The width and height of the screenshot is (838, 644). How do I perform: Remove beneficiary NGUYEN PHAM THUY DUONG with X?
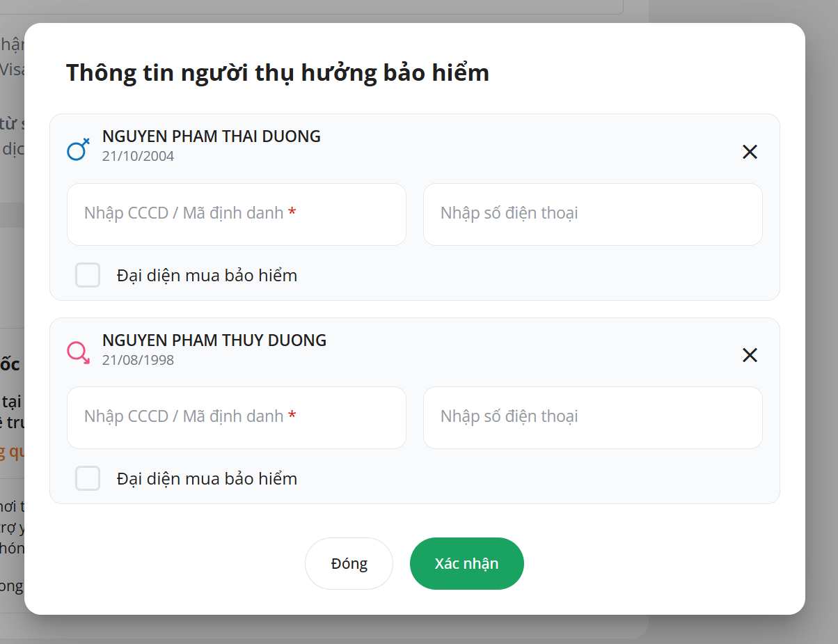click(750, 355)
